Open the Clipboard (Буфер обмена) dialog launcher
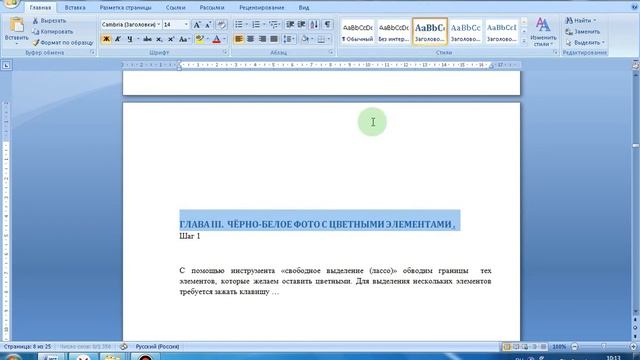 (x=93, y=53)
